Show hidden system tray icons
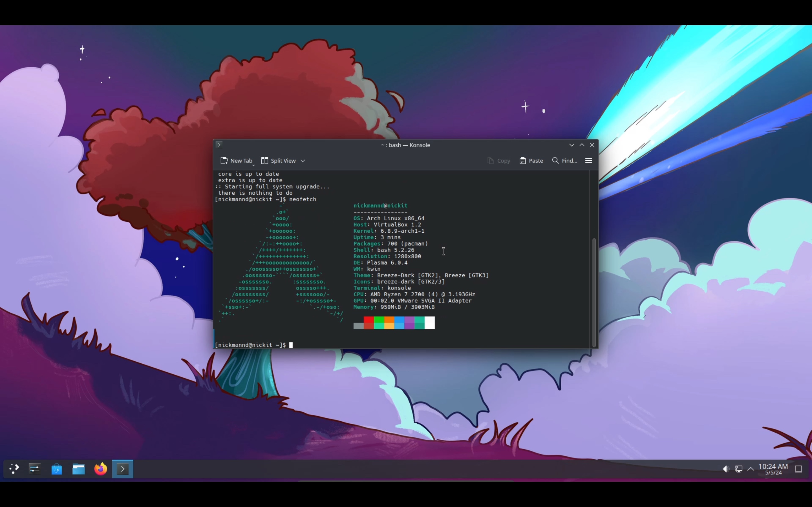Viewport: 812px width, 507px height. [x=751, y=469]
